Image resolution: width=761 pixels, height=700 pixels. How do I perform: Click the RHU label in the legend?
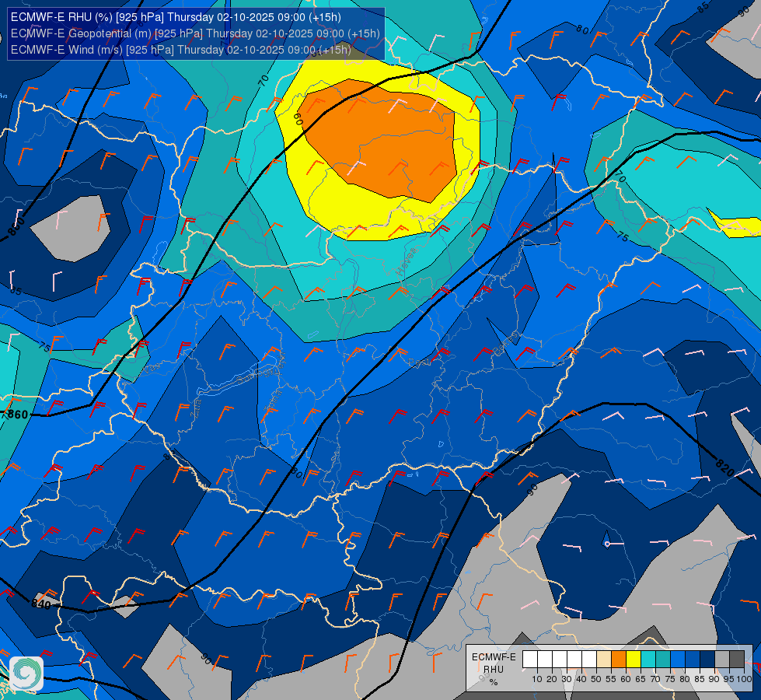pos(494,669)
